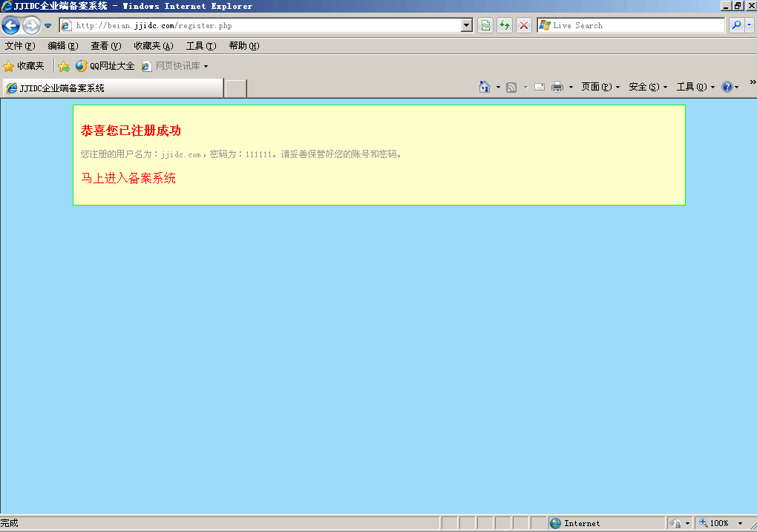
Task: Open the 安全 (Safety) dropdown menu
Action: point(647,87)
